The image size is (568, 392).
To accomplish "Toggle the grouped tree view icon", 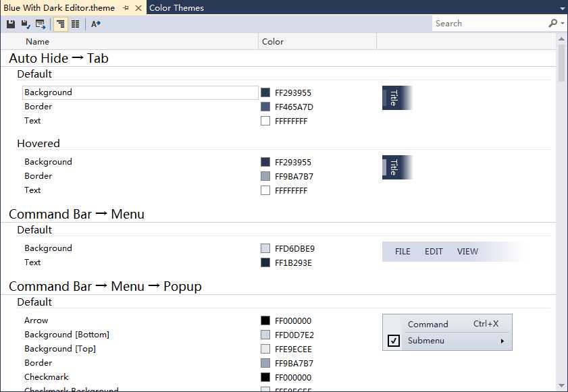I will 61,24.
